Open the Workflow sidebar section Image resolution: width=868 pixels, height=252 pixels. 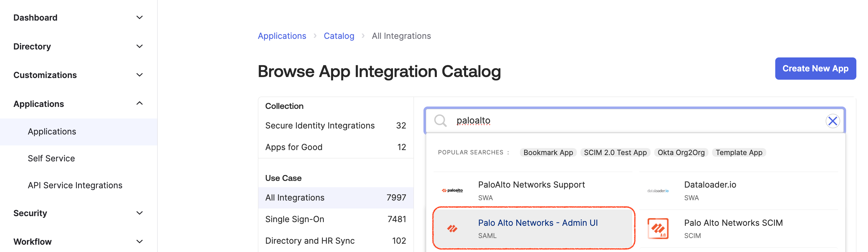pos(32,242)
